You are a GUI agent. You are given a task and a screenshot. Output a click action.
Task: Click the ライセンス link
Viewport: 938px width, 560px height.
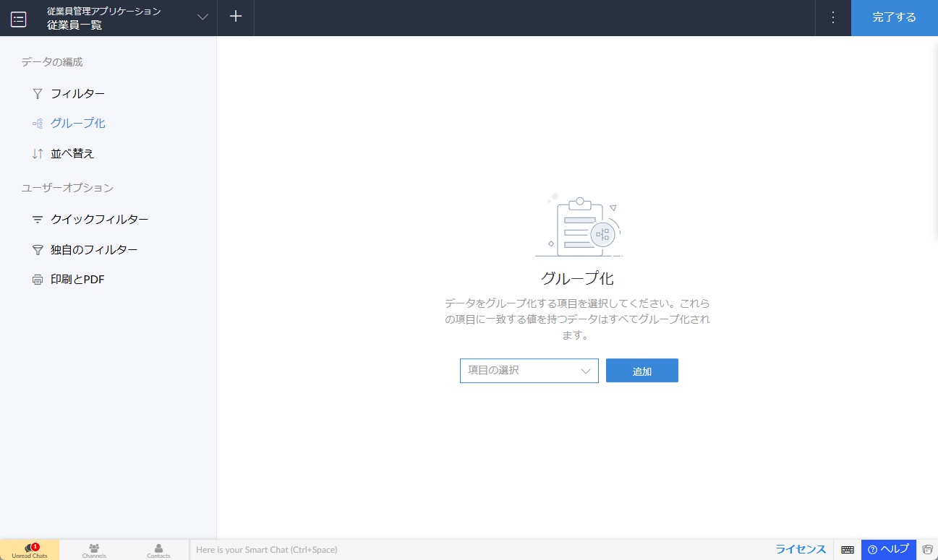click(x=801, y=549)
